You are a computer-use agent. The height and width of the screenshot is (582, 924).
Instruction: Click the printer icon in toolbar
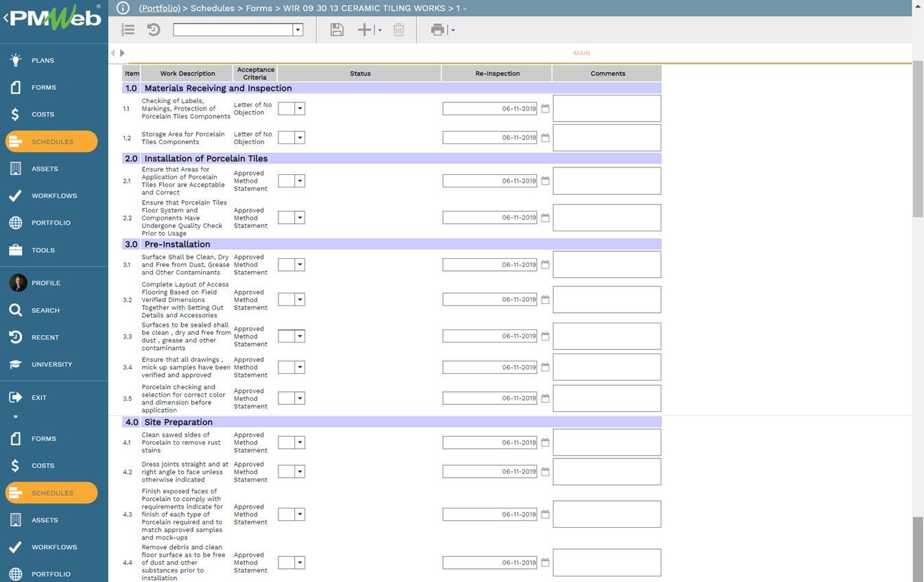pos(437,30)
